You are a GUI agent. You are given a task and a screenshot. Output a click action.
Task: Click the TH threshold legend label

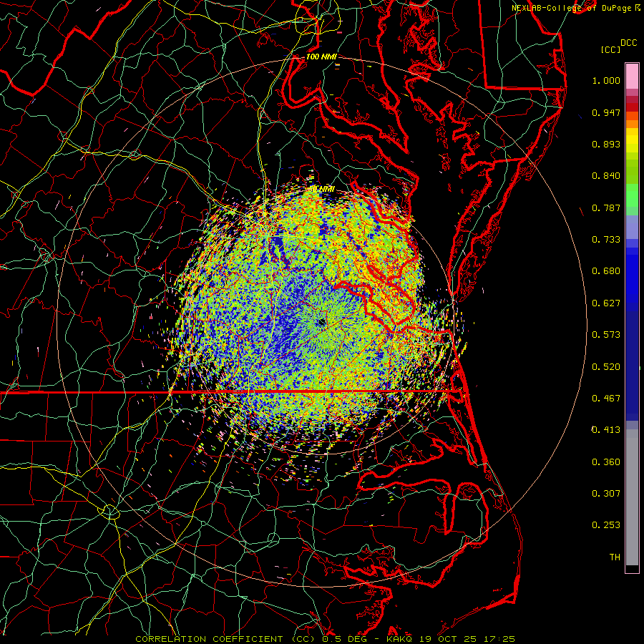tap(615, 557)
